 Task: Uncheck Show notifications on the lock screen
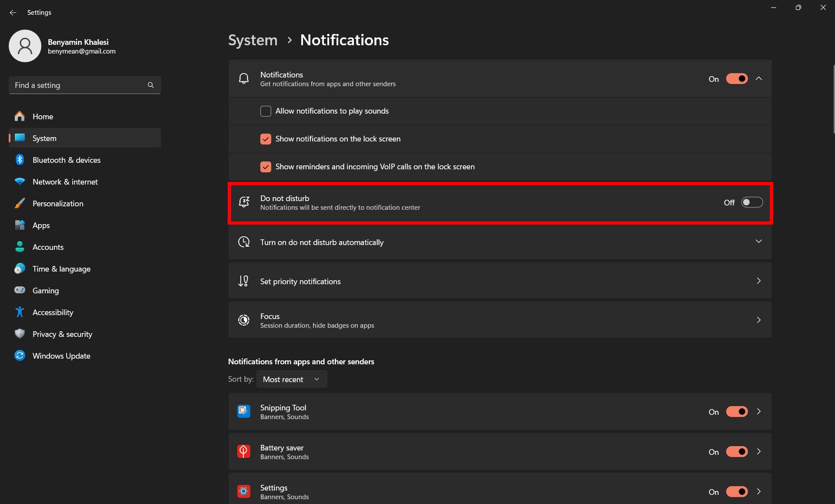pyautogui.click(x=266, y=139)
